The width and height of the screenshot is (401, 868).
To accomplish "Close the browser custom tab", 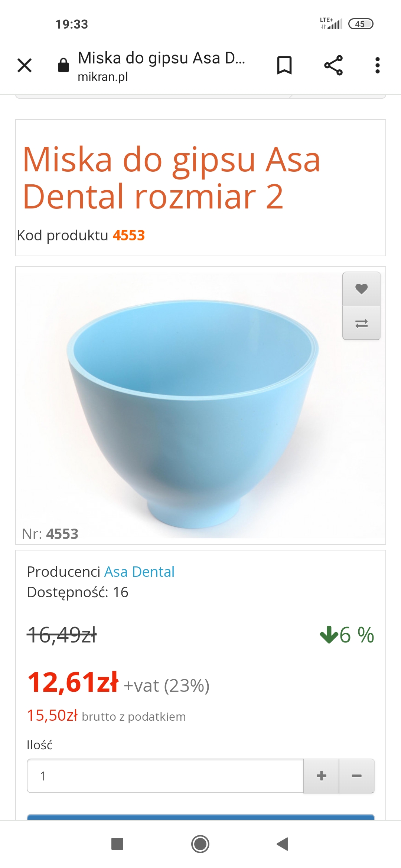I will coord(25,66).
